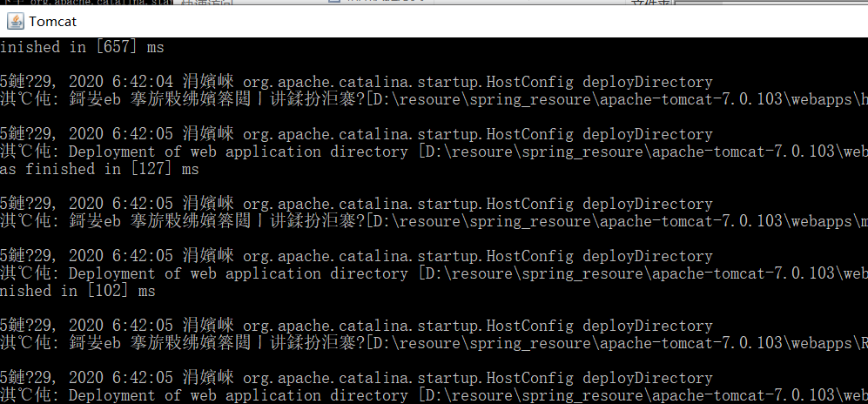Click the log line ending in "webapps\R"

(434, 343)
